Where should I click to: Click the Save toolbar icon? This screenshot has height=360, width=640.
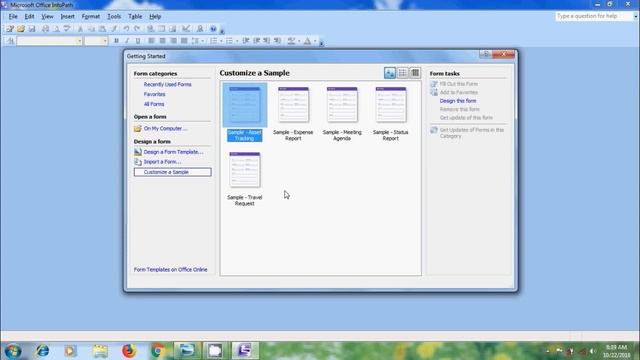32,29
